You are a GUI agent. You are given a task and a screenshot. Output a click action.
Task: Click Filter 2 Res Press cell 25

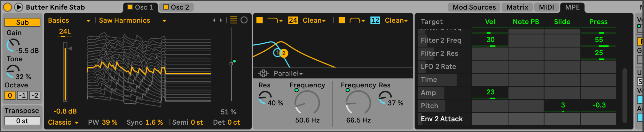click(x=599, y=54)
